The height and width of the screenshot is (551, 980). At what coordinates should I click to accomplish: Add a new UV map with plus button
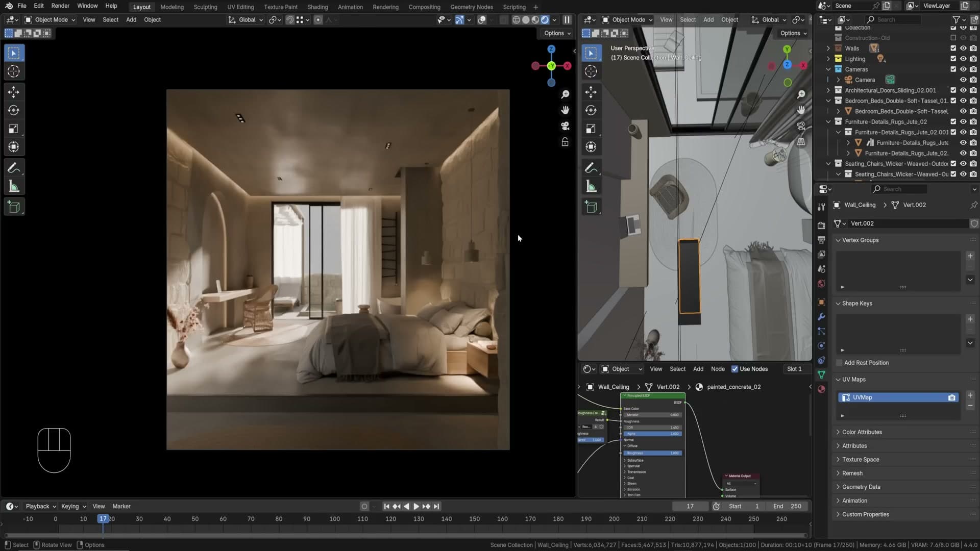(970, 395)
